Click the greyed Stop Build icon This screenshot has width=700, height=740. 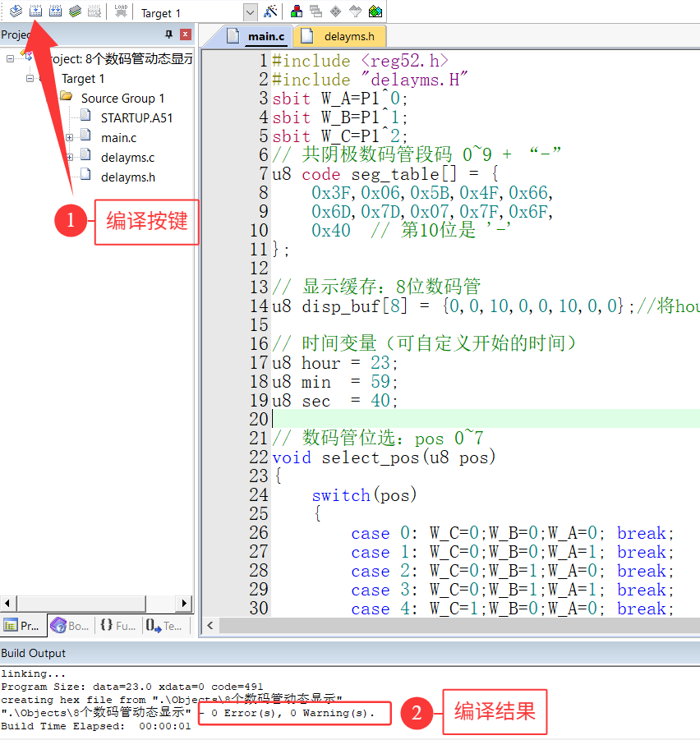94,11
